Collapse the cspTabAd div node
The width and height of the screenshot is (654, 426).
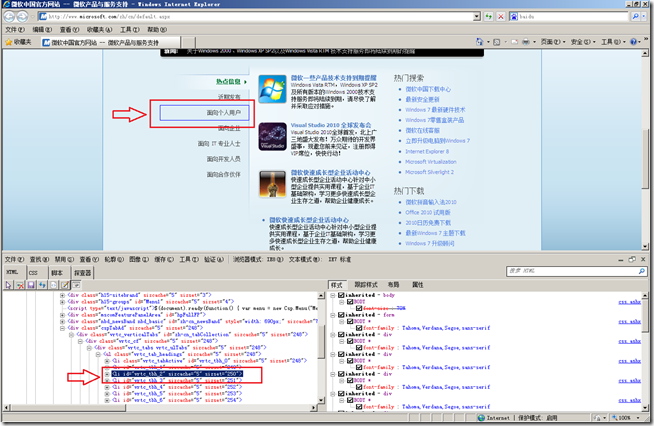point(63,328)
